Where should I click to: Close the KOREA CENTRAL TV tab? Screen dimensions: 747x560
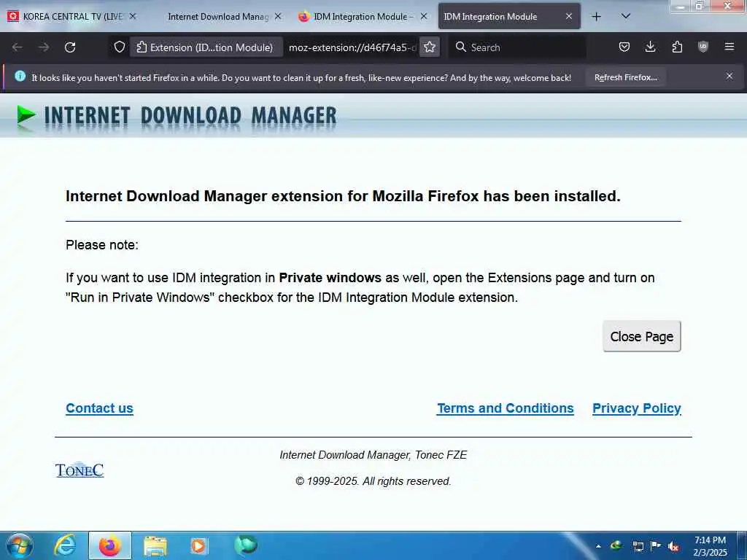coord(133,16)
